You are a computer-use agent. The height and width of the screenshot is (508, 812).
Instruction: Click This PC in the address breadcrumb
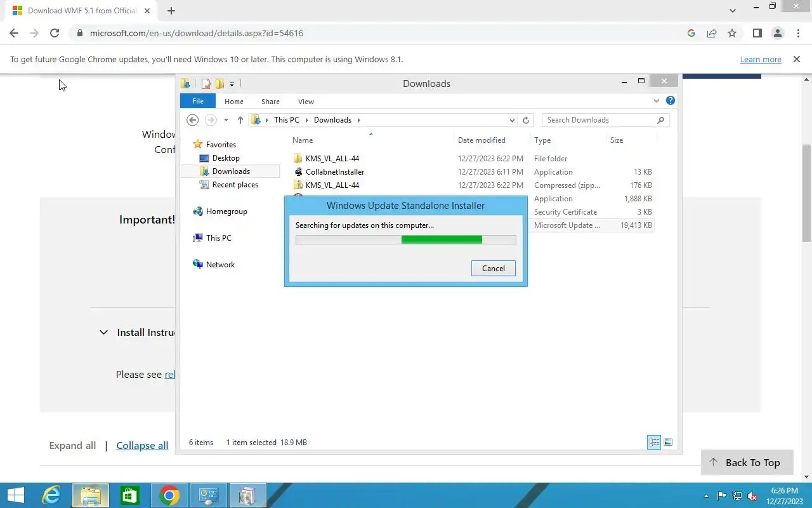[x=286, y=120]
